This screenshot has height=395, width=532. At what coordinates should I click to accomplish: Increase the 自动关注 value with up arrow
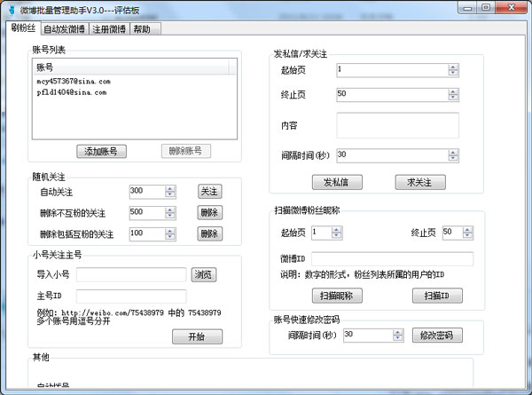pos(170,188)
